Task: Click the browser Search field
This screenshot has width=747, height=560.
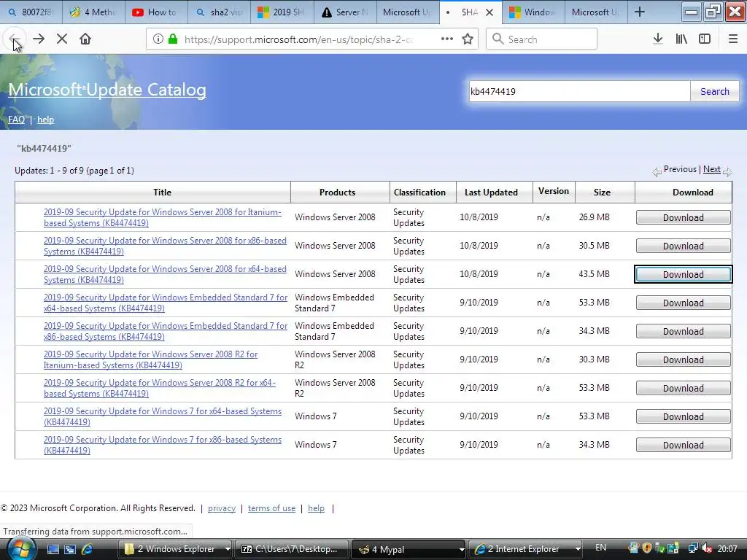Action: coord(542,39)
